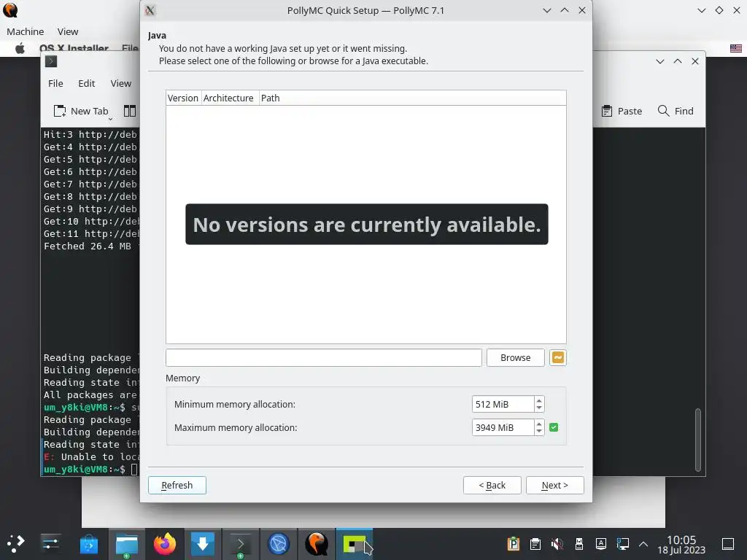Sort the Java list by the Architecture column
Image resolution: width=747 pixels, height=560 pixels.
(228, 98)
